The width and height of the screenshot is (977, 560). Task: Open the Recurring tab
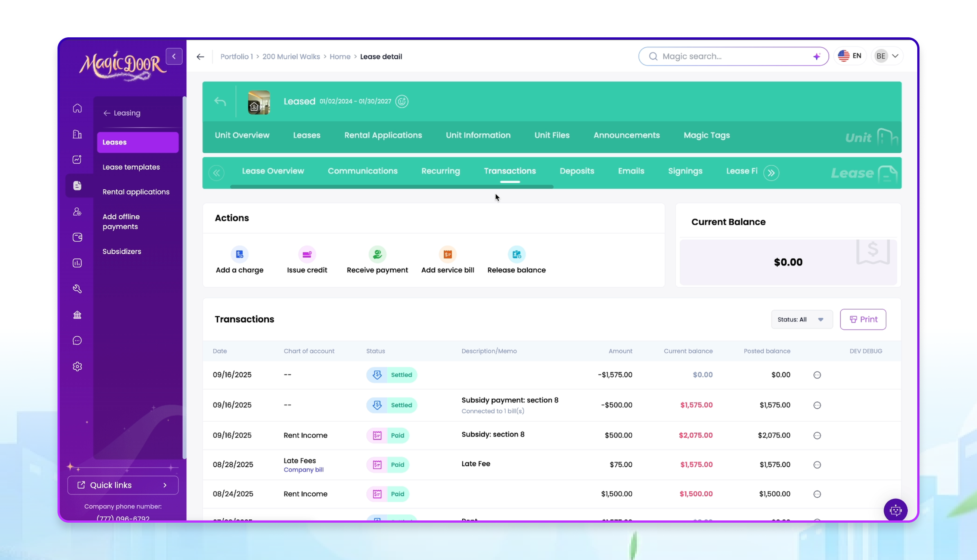tap(440, 171)
